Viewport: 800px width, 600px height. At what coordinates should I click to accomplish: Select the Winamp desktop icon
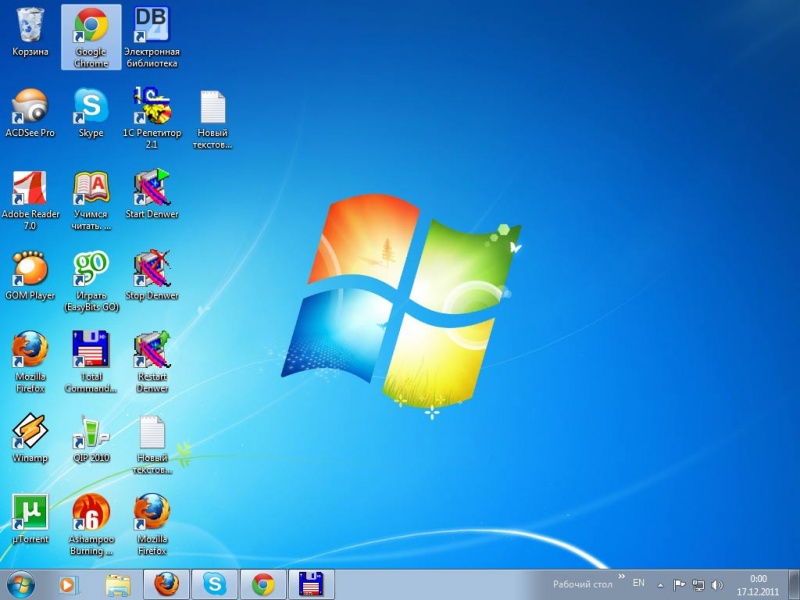pos(30,432)
